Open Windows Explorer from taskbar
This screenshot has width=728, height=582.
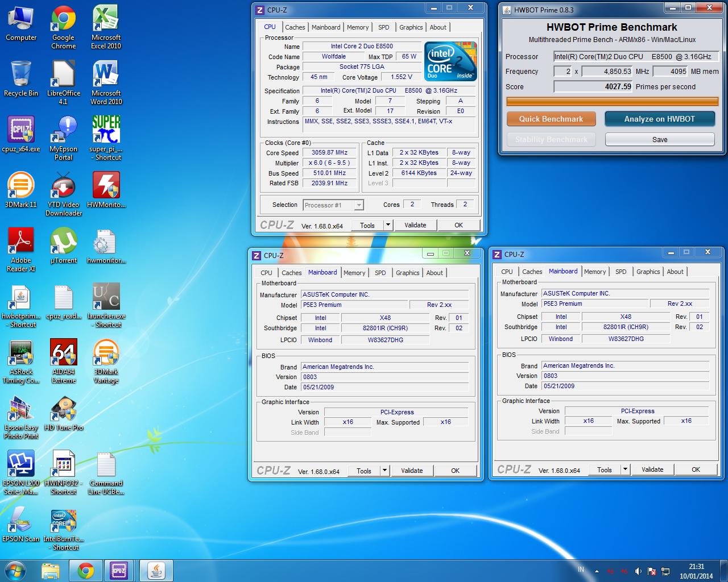(x=51, y=571)
